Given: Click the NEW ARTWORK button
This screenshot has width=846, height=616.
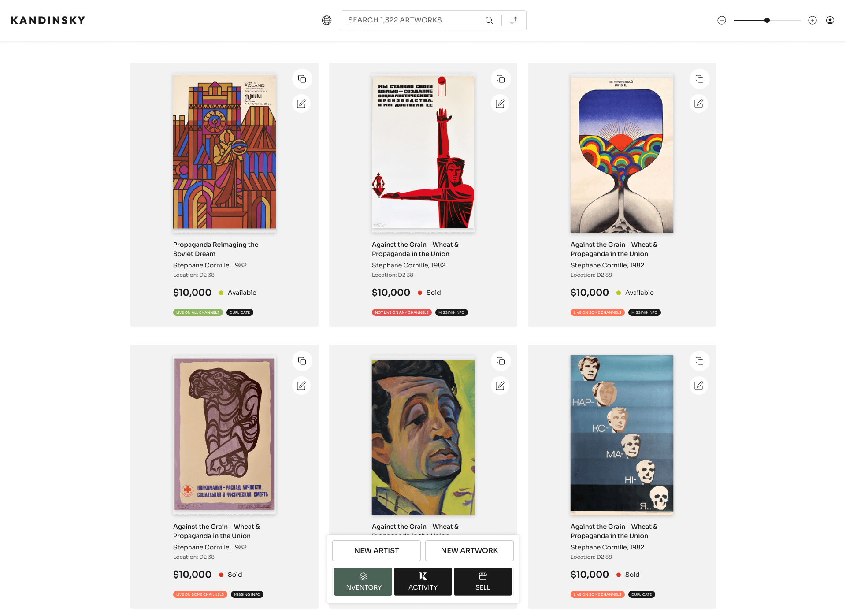Looking at the screenshot, I should pos(469,550).
